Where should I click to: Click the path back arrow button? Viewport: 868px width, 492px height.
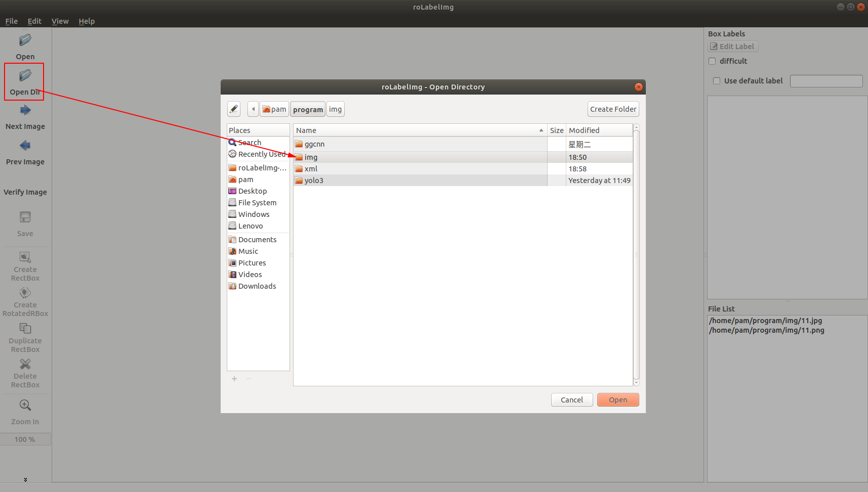pos(253,109)
